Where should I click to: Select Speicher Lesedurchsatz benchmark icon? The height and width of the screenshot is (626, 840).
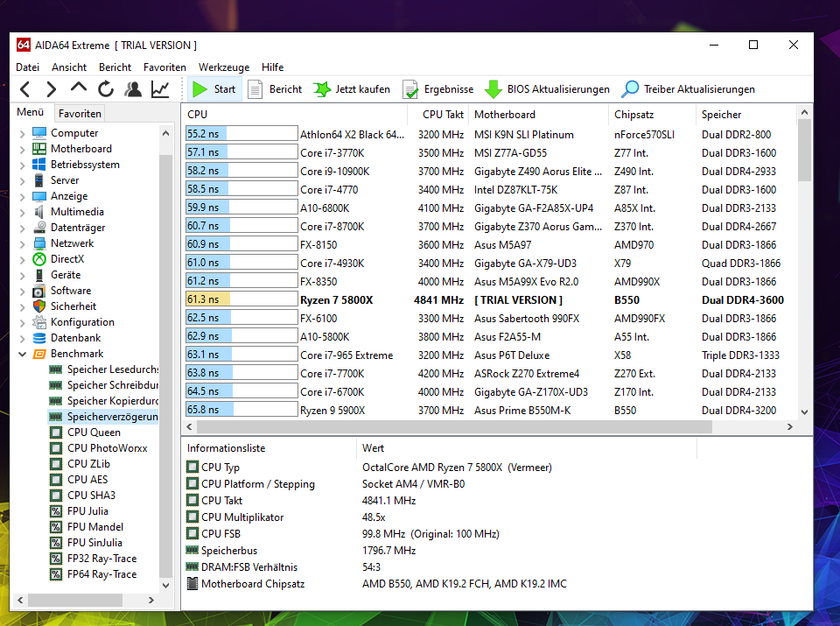click(x=56, y=369)
